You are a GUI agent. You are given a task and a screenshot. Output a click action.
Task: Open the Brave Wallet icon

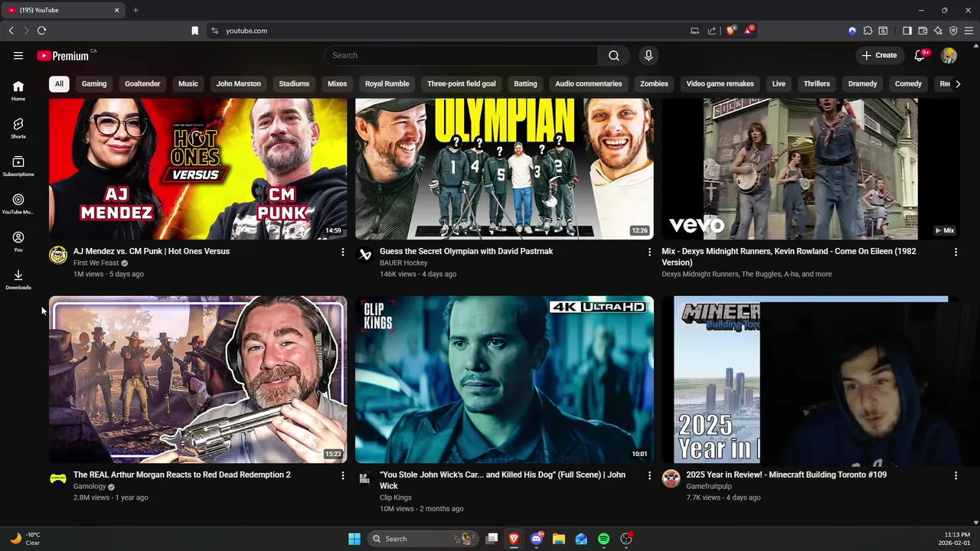pyautogui.click(x=923, y=31)
